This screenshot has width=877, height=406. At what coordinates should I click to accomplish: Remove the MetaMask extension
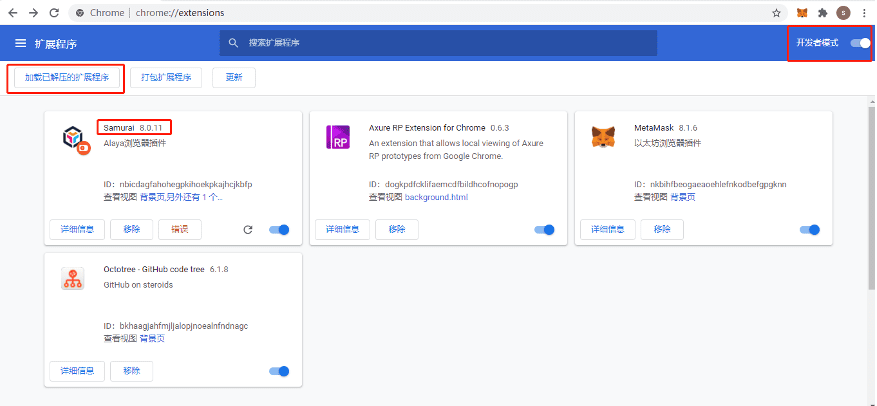(662, 229)
